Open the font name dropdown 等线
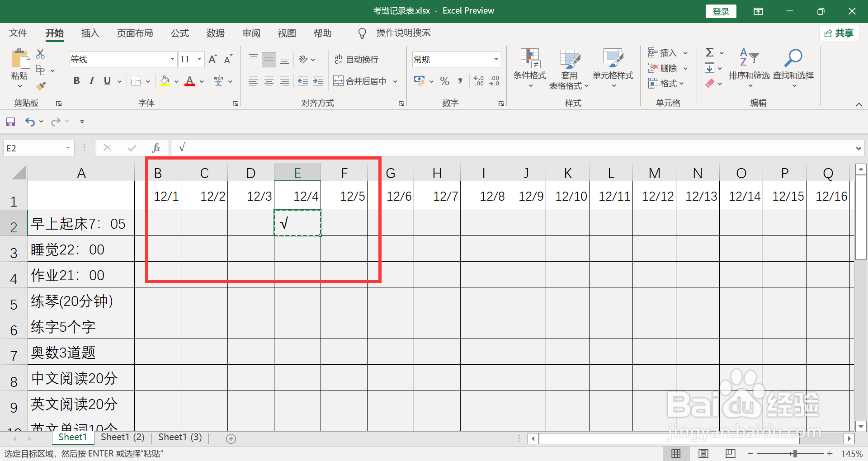Viewport: 868px width, 461px height. [172, 59]
